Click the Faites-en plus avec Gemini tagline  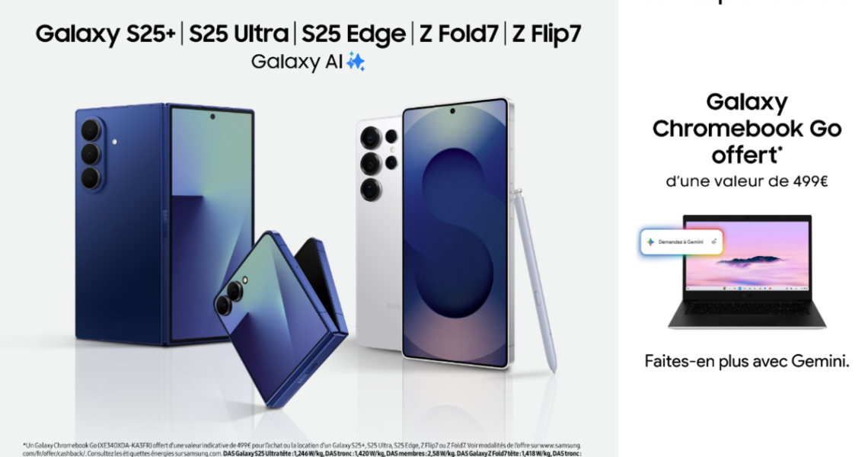(747, 361)
